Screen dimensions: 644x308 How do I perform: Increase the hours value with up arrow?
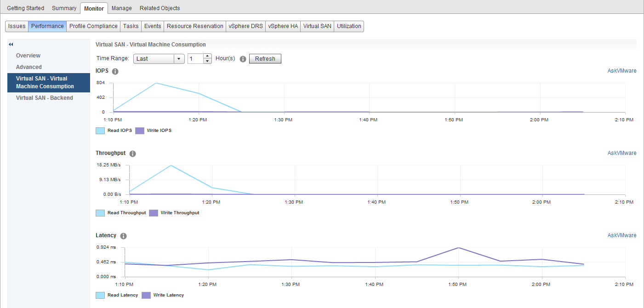pyautogui.click(x=207, y=56)
